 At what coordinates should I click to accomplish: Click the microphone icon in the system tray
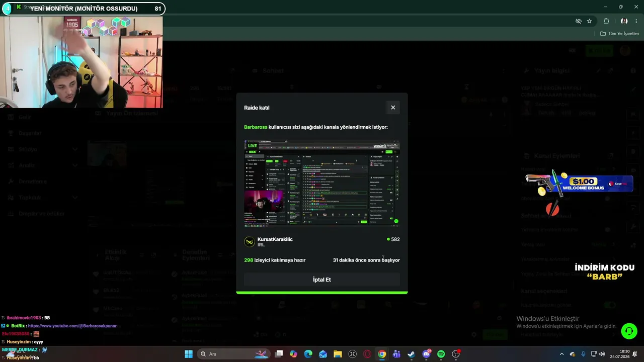click(583, 354)
